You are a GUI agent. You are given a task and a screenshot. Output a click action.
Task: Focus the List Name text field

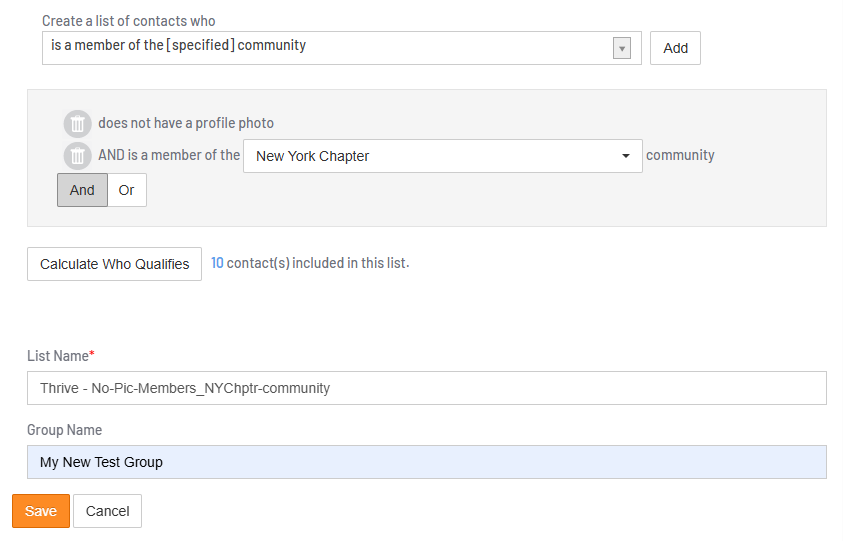[426, 388]
